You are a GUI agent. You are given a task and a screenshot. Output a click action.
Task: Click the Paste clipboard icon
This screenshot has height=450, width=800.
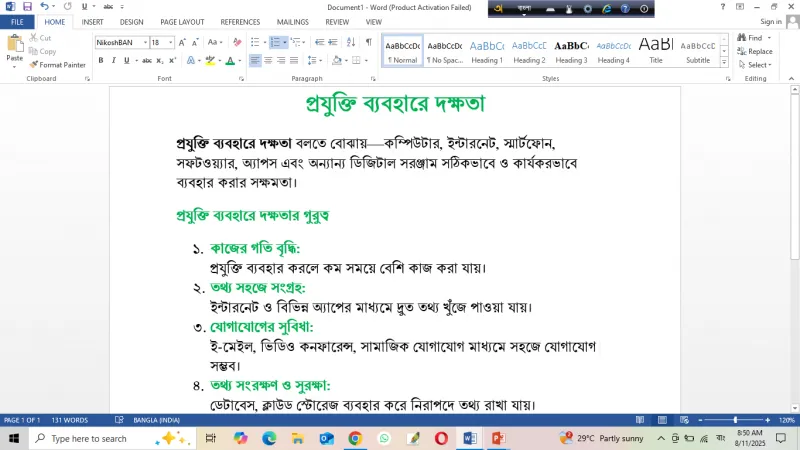pyautogui.click(x=14, y=45)
